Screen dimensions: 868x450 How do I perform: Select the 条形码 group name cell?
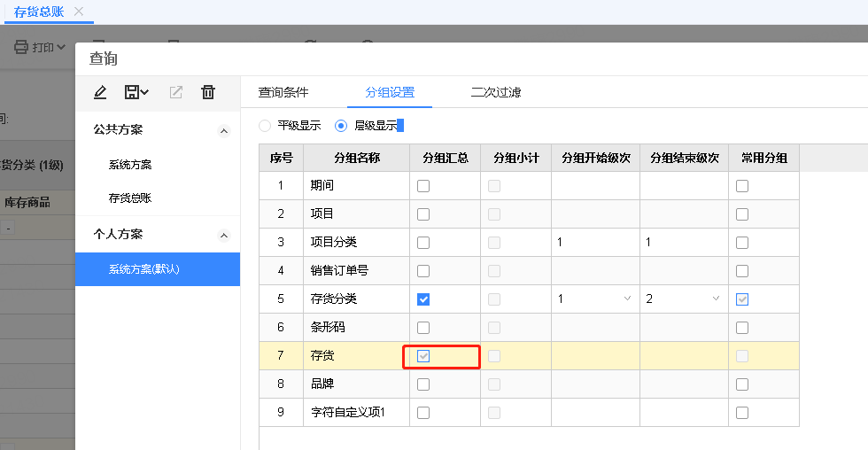tap(356, 327)
